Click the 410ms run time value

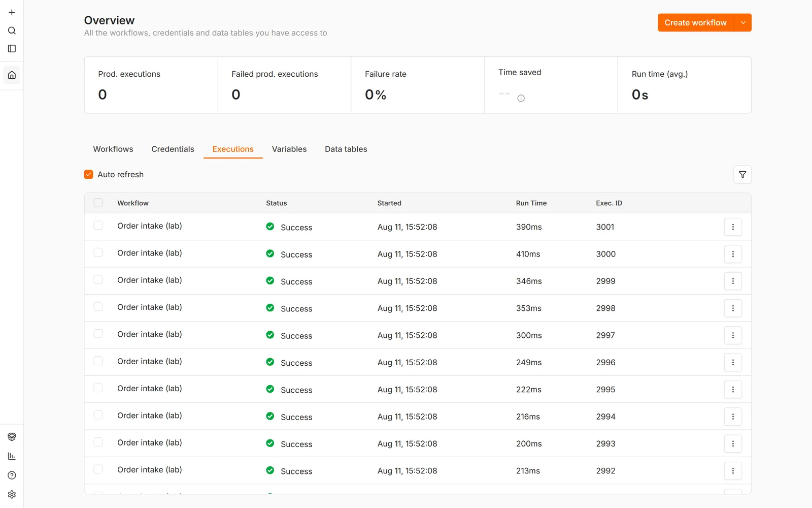point(528,254)
